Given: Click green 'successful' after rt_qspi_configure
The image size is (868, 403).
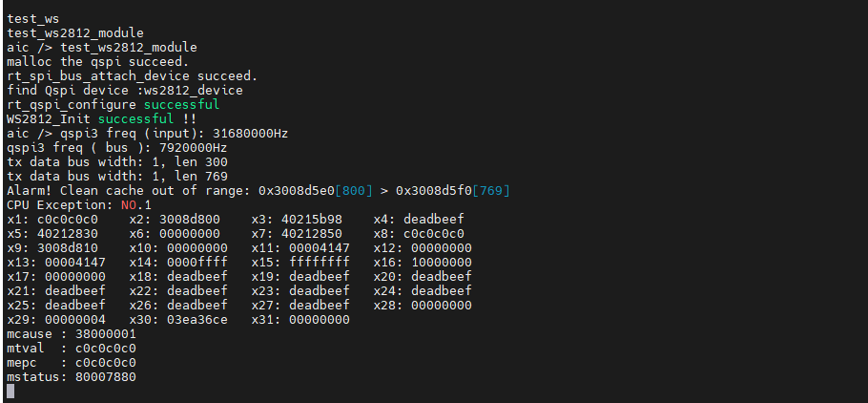Looking at the screenshot, I should click(181, 105).
